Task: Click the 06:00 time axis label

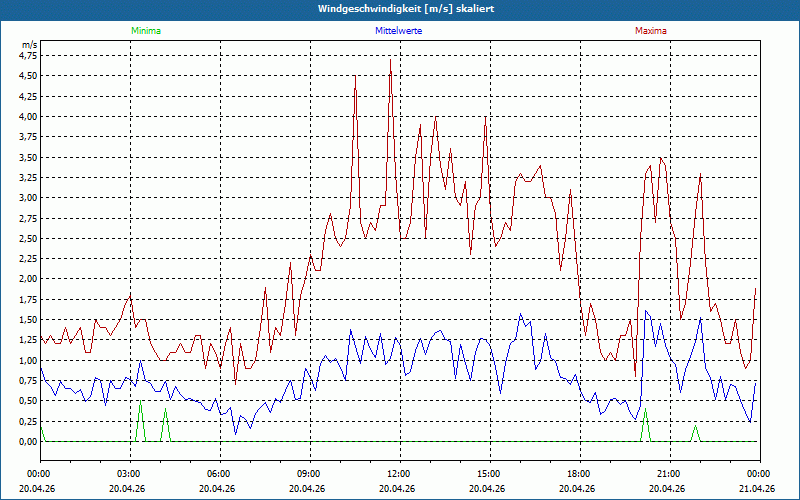Action: [219, 474]
